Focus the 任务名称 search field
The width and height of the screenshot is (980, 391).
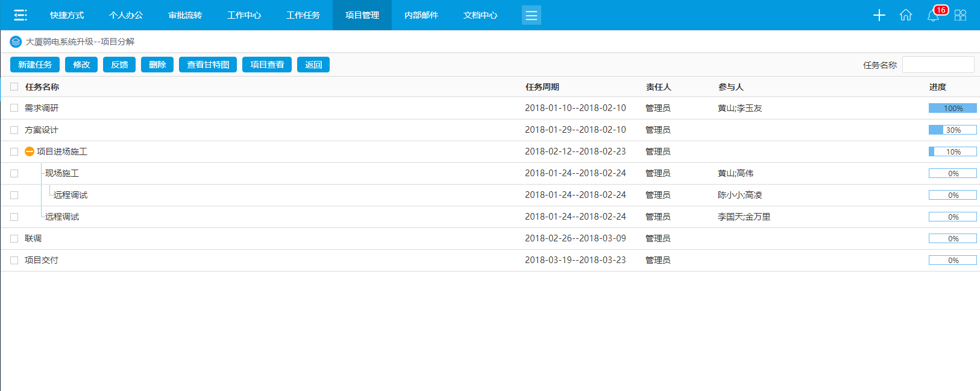click(938, 65)
